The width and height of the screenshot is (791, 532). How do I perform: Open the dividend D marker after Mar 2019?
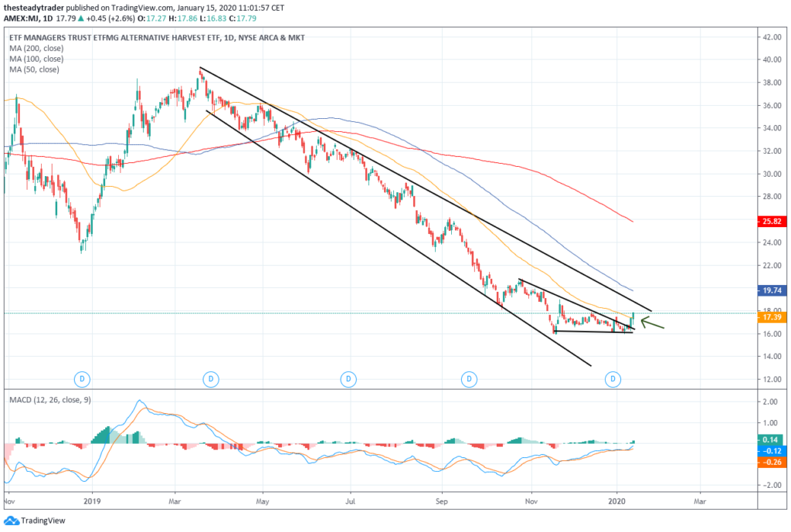211,379
